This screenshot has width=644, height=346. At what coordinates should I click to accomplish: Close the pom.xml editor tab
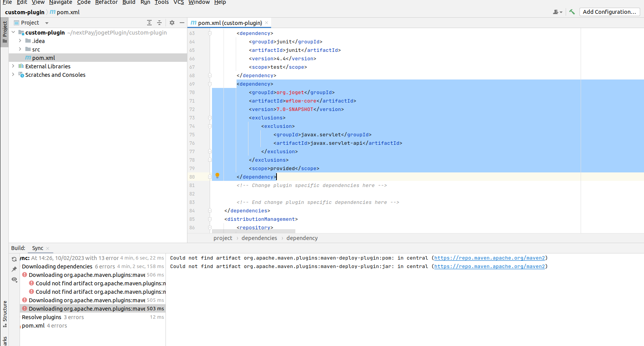pyautogui.click(x=267, y=23)
